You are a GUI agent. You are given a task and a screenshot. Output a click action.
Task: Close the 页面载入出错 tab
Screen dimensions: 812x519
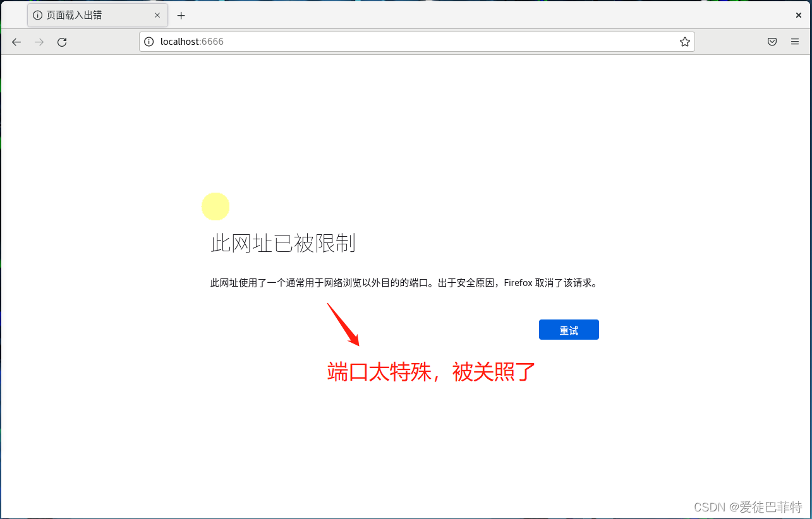[x=157, y=15]
